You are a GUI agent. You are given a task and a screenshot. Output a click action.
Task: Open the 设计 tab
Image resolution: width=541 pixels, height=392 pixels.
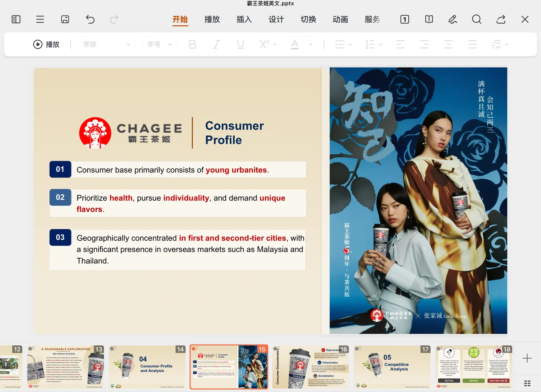pos(276,19)
